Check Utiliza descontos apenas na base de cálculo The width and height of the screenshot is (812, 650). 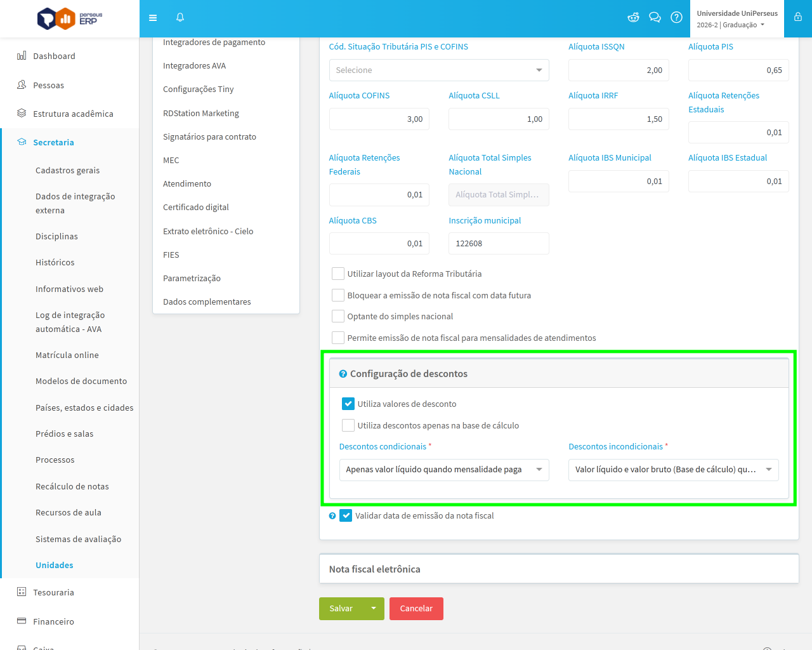(x=348, y=425)
